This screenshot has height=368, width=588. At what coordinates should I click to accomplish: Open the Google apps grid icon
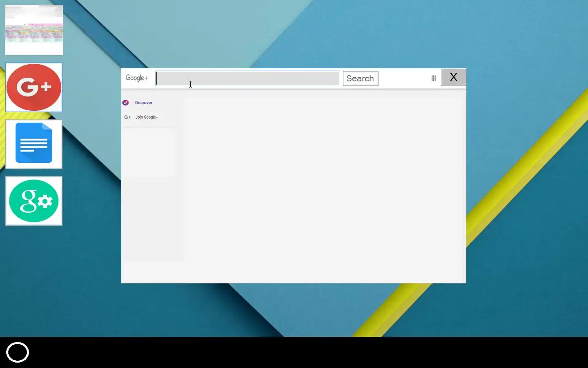[x=434, y=78]
